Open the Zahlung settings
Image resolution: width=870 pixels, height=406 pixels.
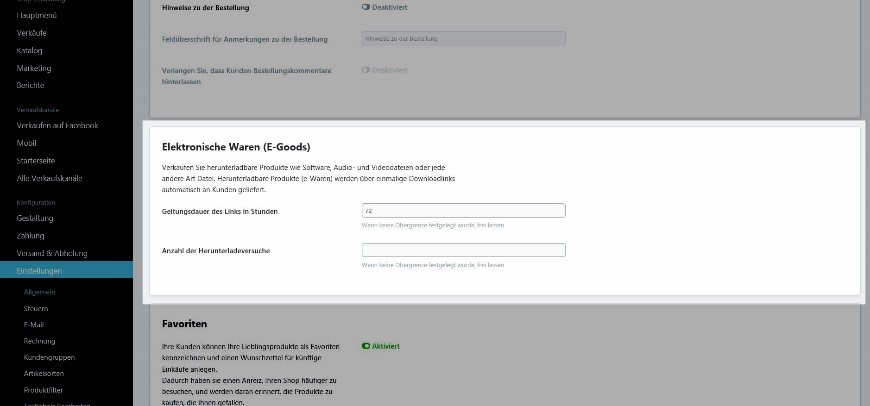[x=31, y=236]
